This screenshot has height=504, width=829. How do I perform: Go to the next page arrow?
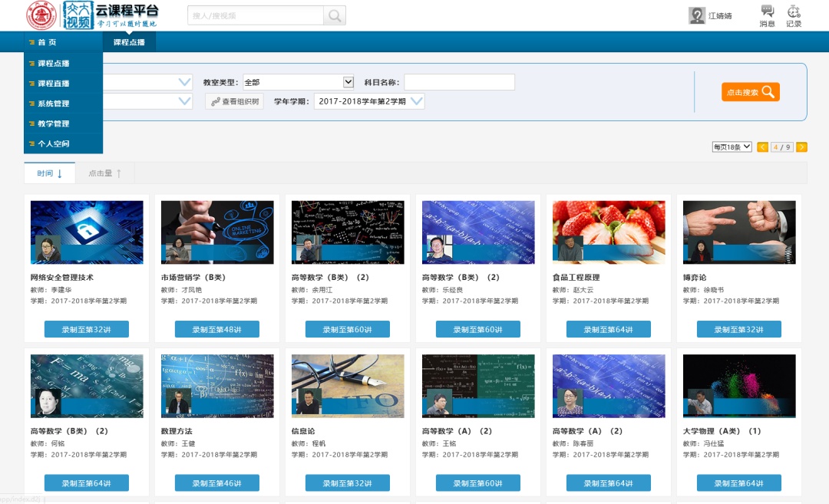(801, 147)
